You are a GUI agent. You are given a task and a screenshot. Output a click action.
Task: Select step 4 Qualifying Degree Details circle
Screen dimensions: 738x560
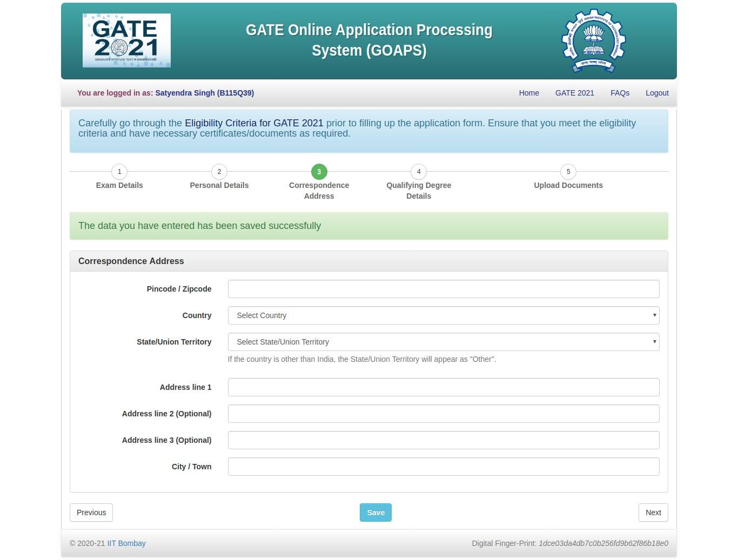[418, 172]
